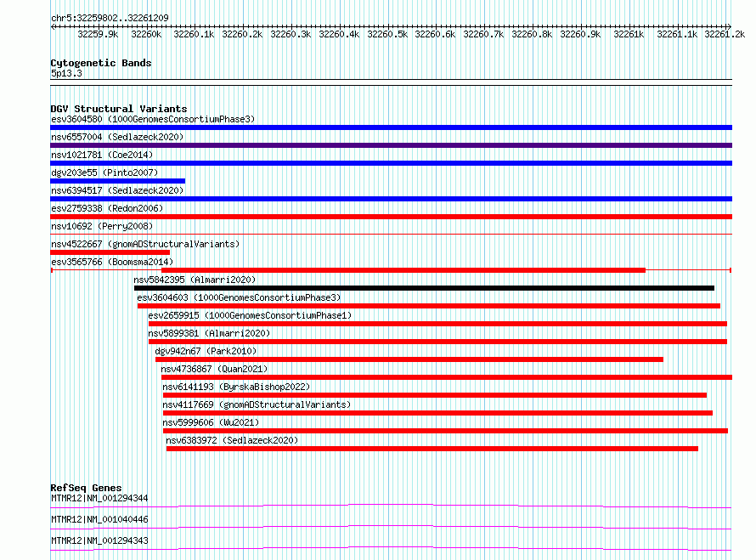Screen dimensions: 756x560
Task: Click the 32260.5k ruler tick label
Action: pyautogui.click(x=387, y=34)
